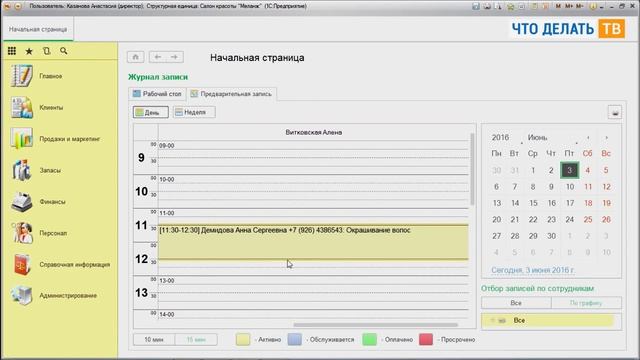640x360 pixels.
Task: Select June 22 in calendar
Action: click(x=533, y=220)
